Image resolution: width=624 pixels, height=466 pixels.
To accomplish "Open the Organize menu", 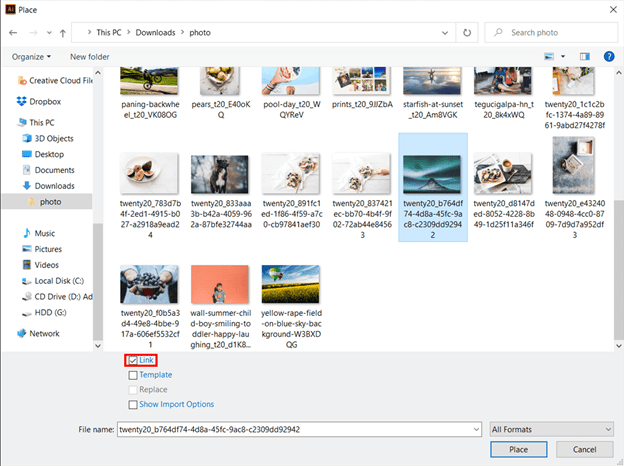I will point(32,56).
